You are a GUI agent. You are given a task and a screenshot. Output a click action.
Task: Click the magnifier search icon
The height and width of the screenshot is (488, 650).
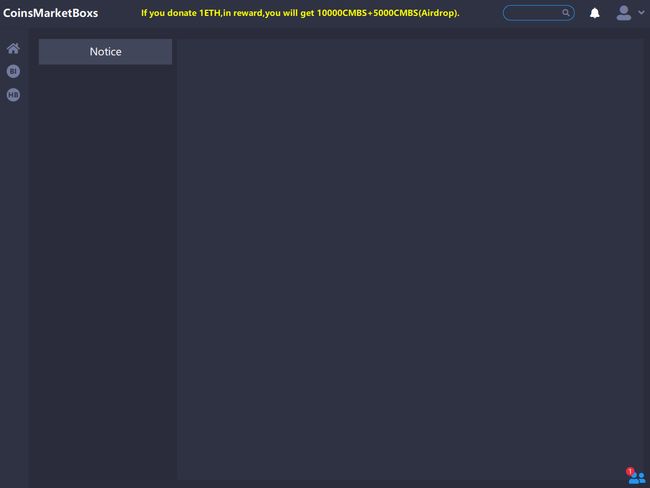point(565,13)
